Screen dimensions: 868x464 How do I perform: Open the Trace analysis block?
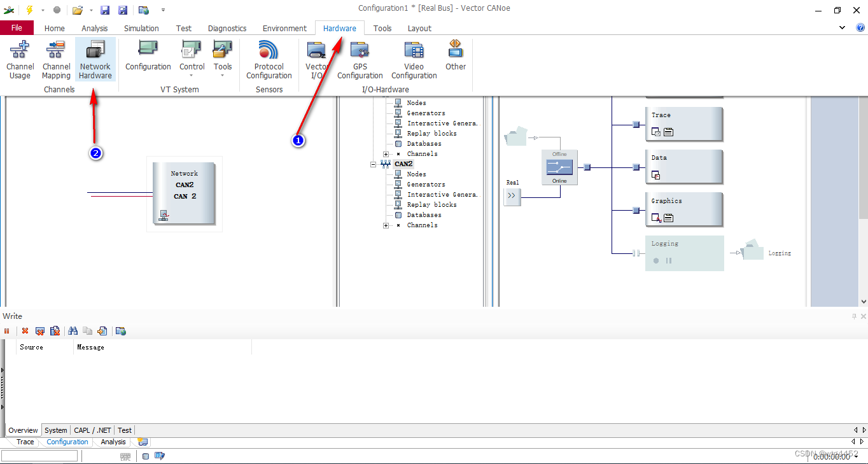[684, 123]
